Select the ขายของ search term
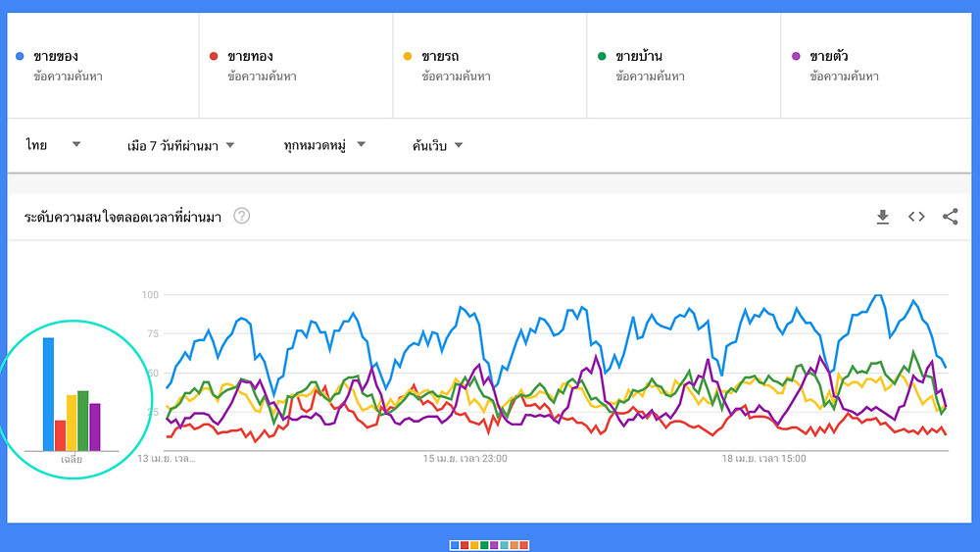 coord(57,57)
